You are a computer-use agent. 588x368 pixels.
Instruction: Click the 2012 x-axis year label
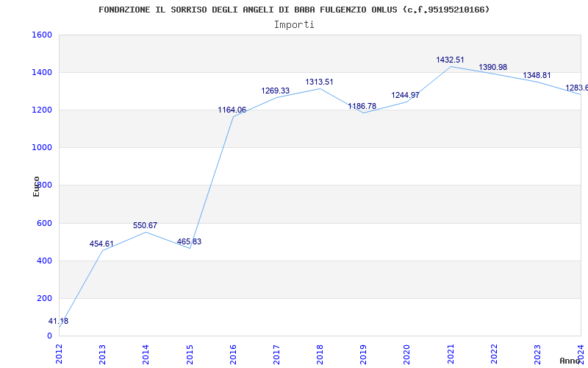(x=59, y=353)
